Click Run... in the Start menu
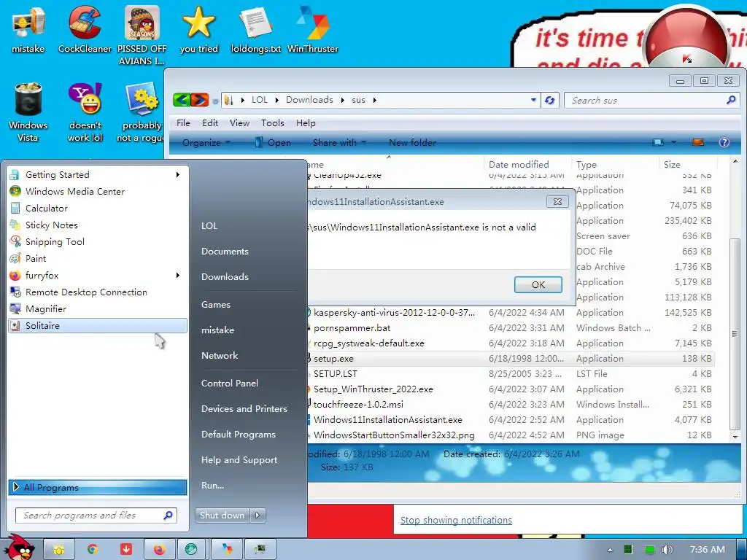The width and height of the screenshot is (747, 560). [212, 485]
